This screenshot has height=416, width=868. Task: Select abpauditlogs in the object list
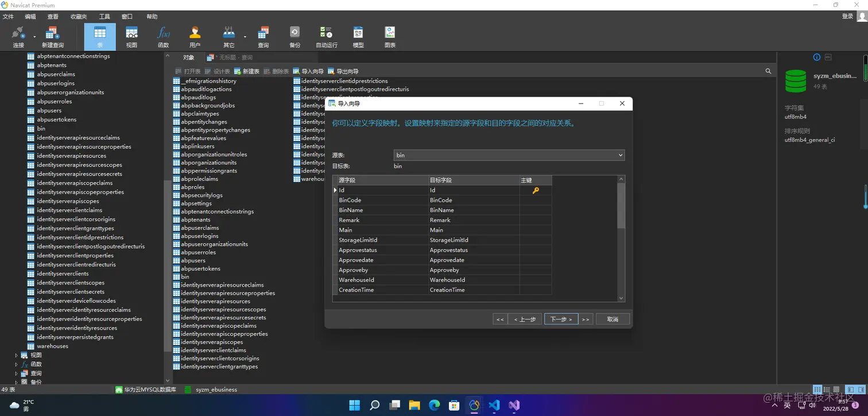click(x=198, y=97)
